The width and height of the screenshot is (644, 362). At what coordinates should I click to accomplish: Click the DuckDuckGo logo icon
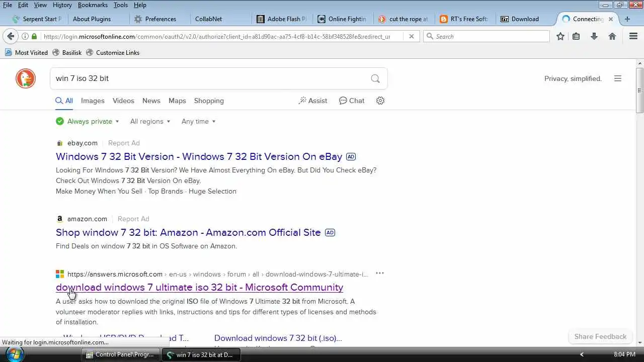pos(26,78)
